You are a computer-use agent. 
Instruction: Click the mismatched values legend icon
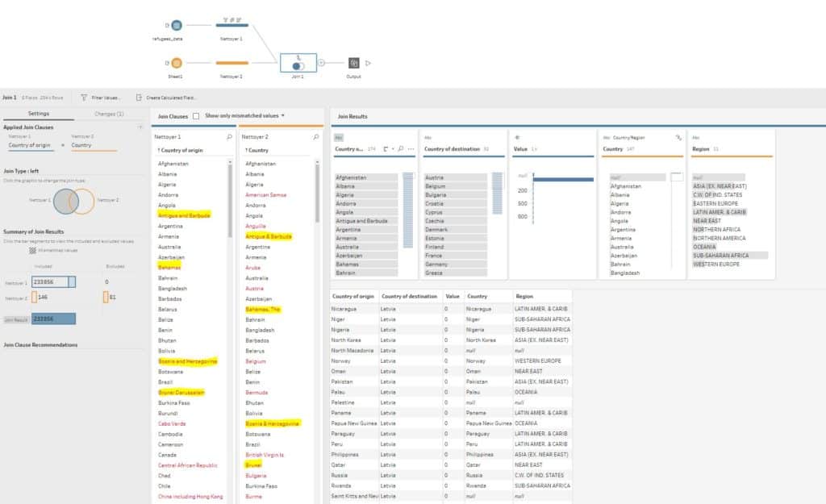pyautogui.click(x=32, y=250)
